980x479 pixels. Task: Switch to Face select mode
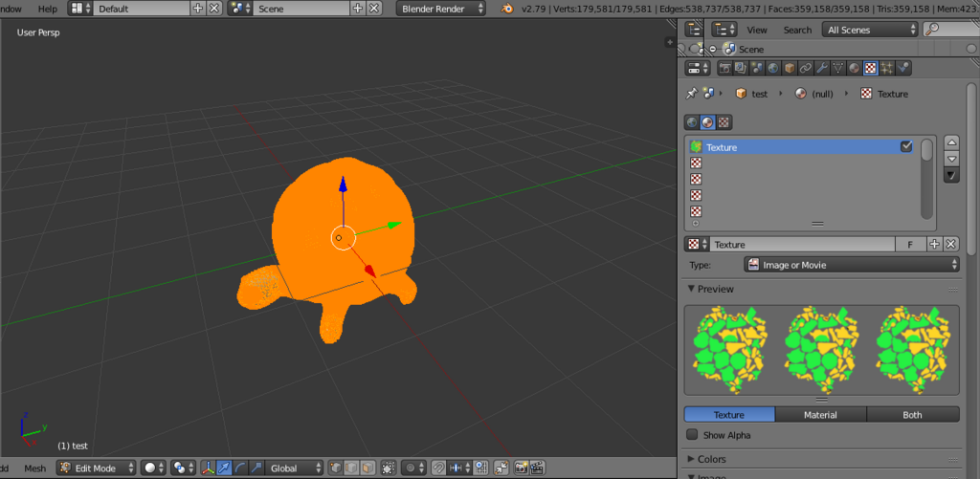(x=368, y=468)
